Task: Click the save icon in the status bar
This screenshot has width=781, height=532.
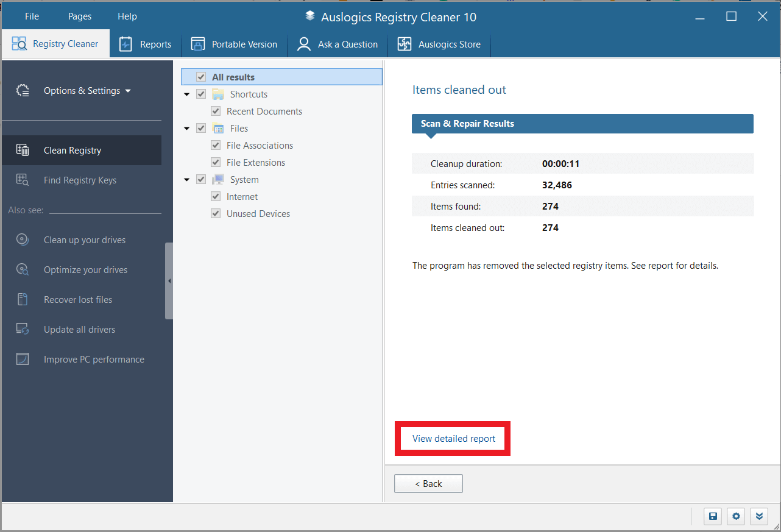Action: pyautogui.click(x=712, y=517)
